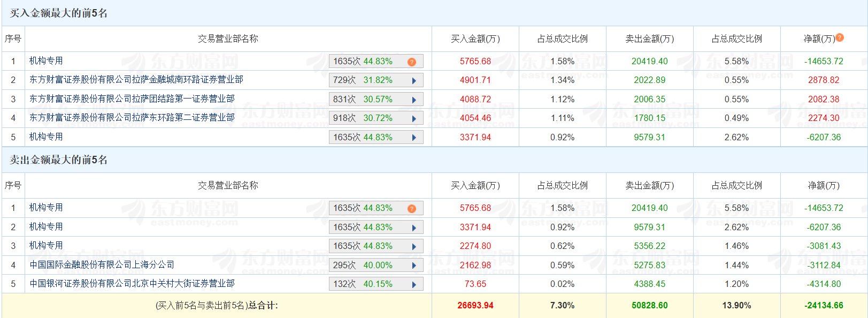Click orange question icon in first sell-table 机构专用 row
Screen dimensions: 868x318
coord(411,209)
